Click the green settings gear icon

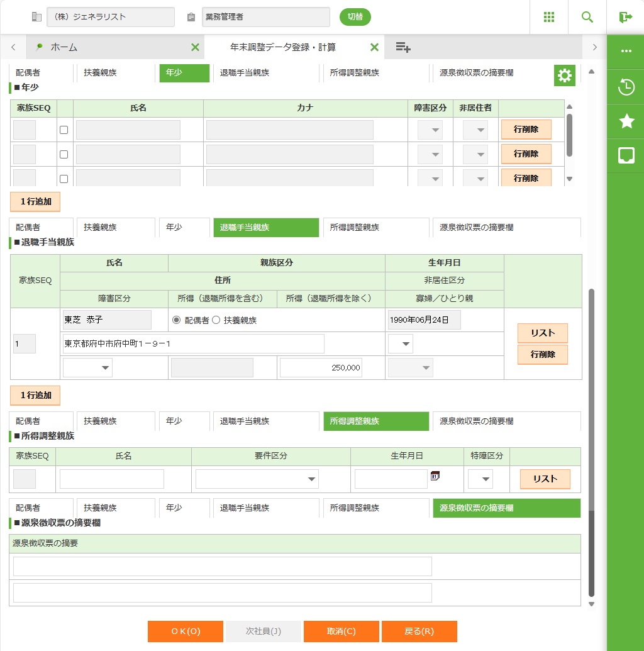click(x=565, y=76)
